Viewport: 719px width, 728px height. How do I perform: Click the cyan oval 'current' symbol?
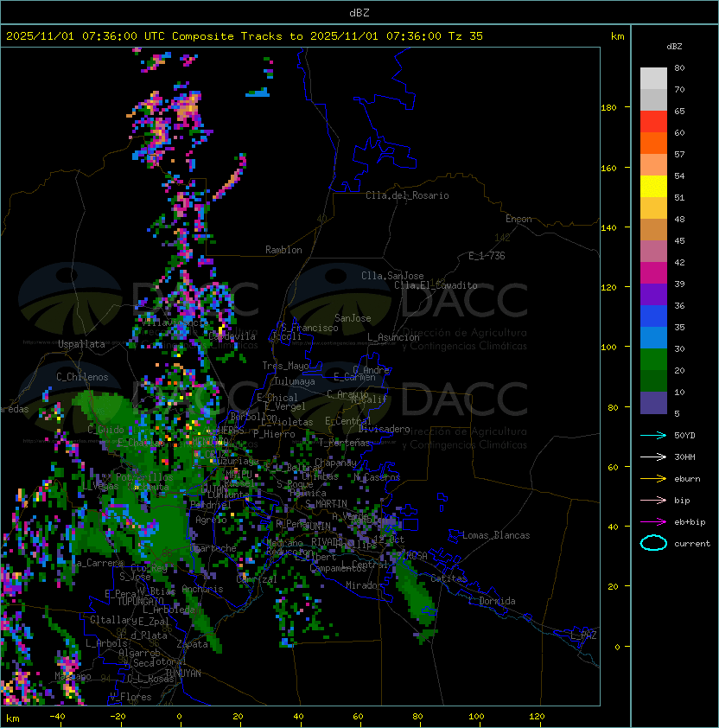(x=653, y=543)
